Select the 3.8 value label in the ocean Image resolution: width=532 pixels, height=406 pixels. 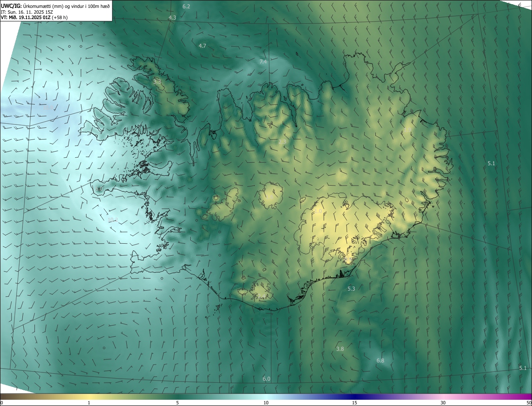point(340,349)
